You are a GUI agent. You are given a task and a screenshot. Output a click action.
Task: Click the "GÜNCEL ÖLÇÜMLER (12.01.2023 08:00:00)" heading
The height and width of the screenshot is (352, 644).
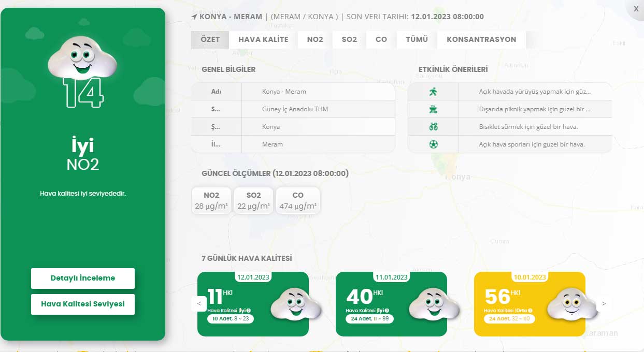click(x=275, y=173)
